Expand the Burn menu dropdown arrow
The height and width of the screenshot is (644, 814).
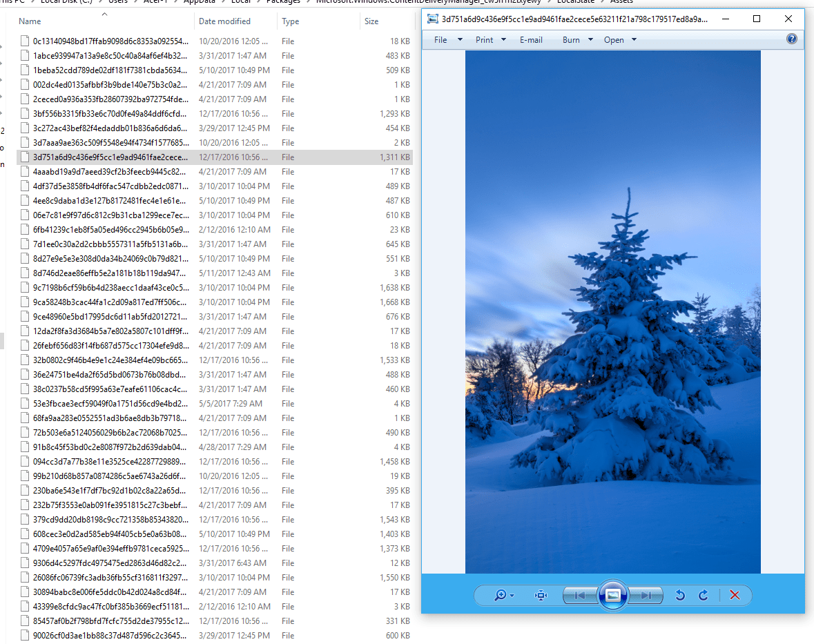pos(590,39)
